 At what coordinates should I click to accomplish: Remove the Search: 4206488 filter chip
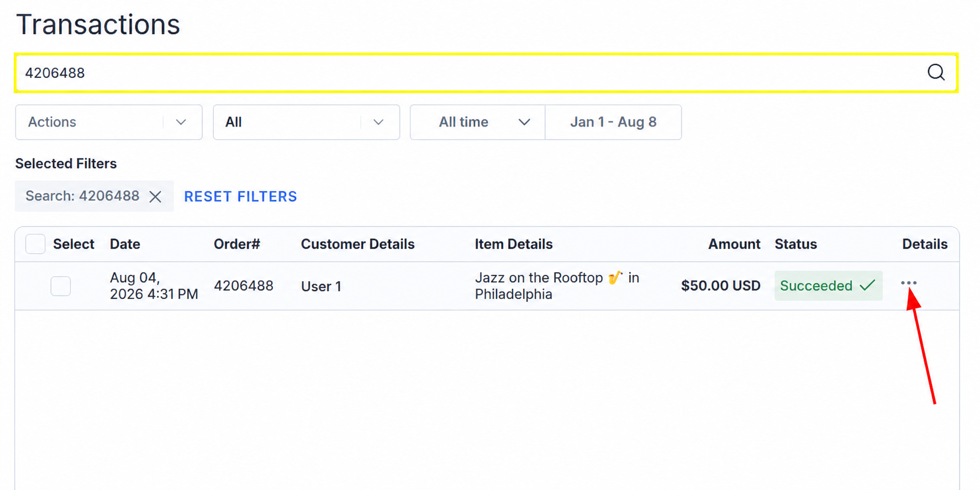[155, 197]
